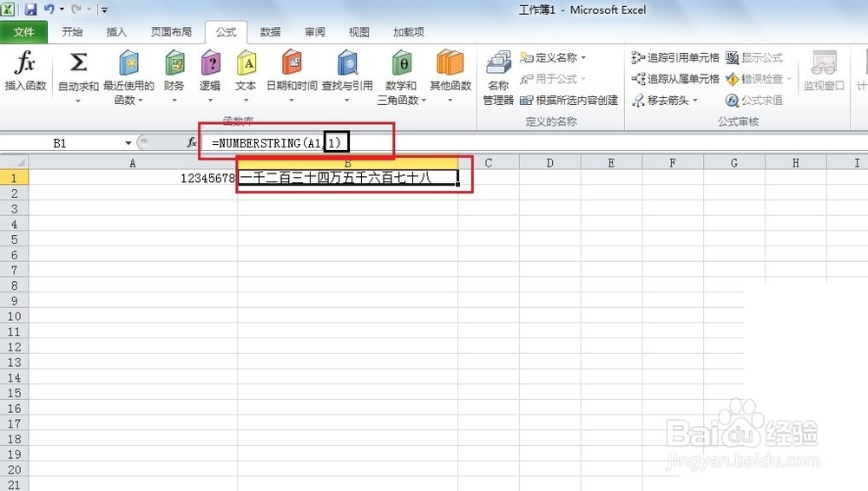This screenshot has width=868, height=491.
Task: Select row 1 header
Action: click(x=15, y=178)
